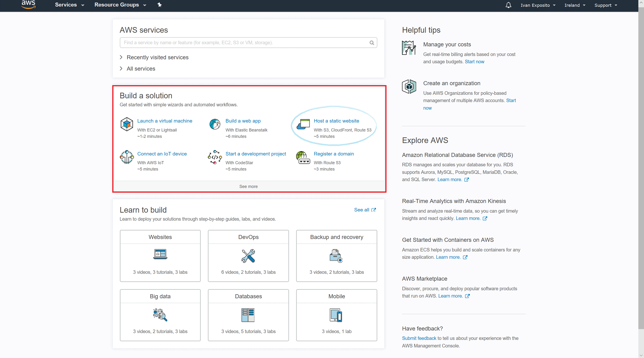Click the Mobile devices icon
The width and height of the screenshot is (644, 358).
point(336,315)
